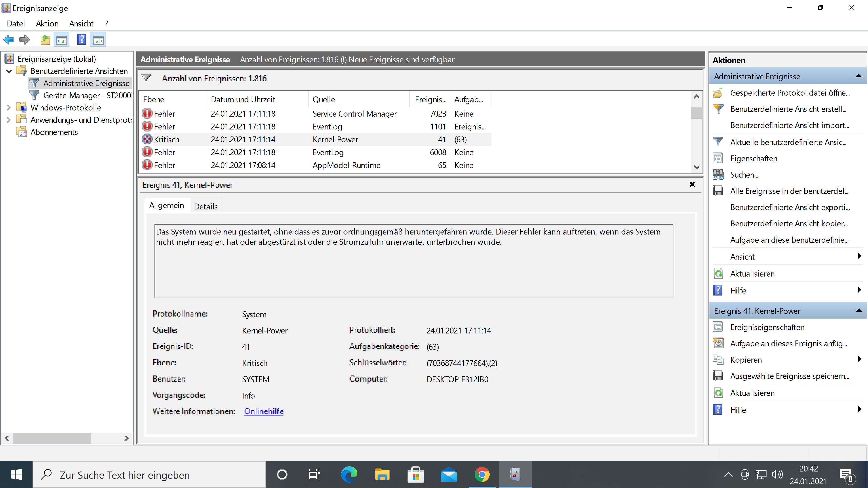Click the forward arrow toolbar icon
Screen dimensions: 868x488
point(24,40)
